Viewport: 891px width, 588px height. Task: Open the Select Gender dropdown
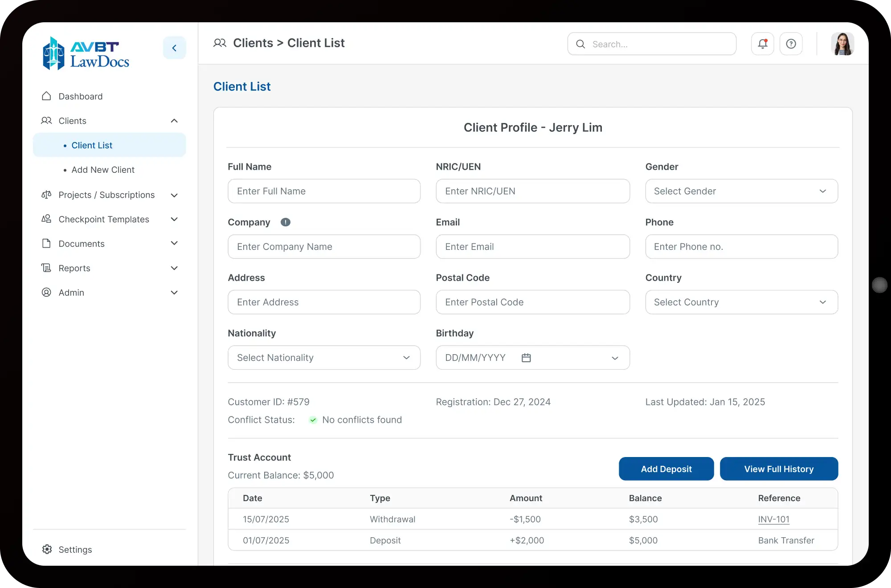(x=741, y=191)
